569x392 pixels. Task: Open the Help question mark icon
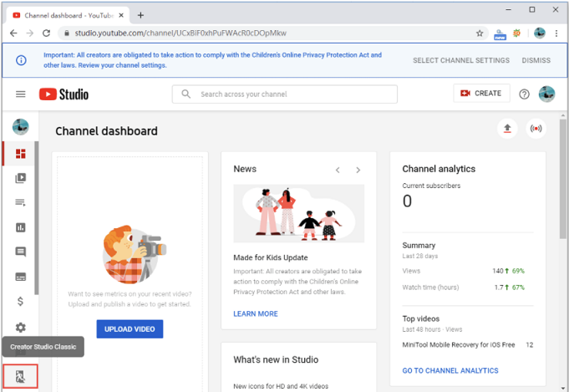pyautogui.click(x=524, y=94)
